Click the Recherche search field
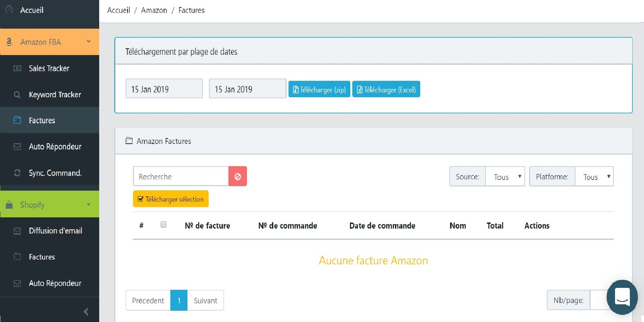The image size is (644, 322). click(181, 176)
